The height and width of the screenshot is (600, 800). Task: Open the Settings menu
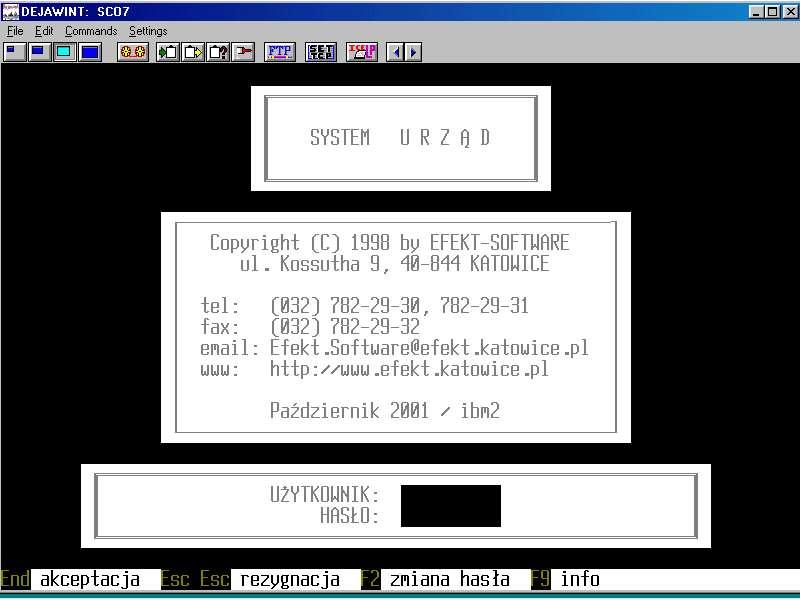[x=148, y=31]
